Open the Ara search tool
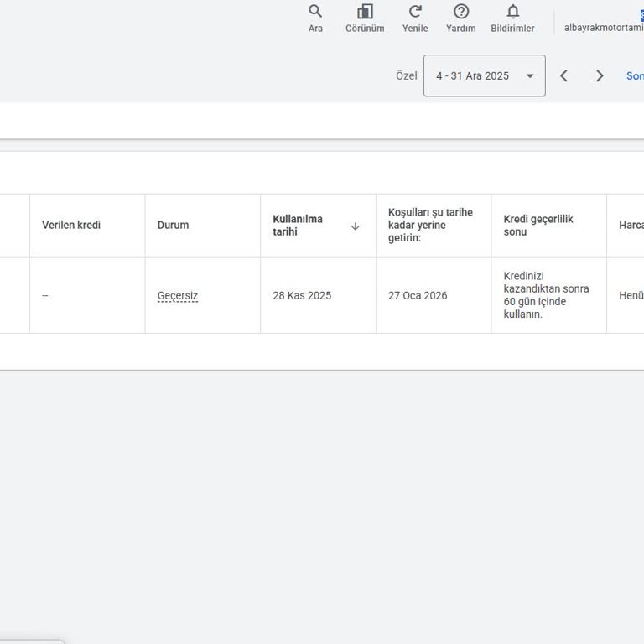 tap(315, 18)
